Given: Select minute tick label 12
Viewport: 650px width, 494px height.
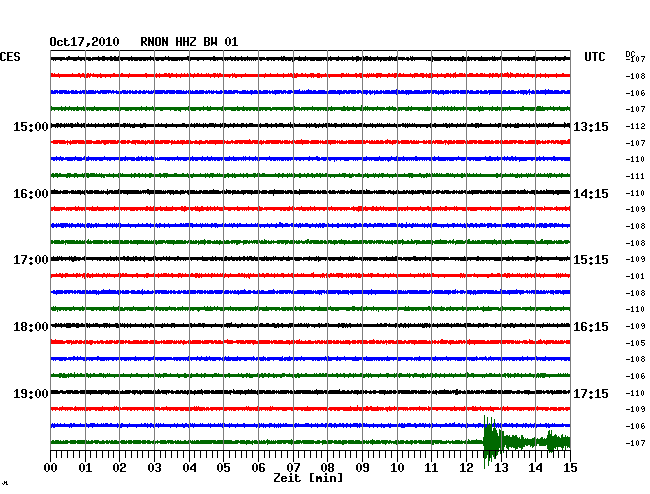Looking at the screenshot, I should (466, 468).
